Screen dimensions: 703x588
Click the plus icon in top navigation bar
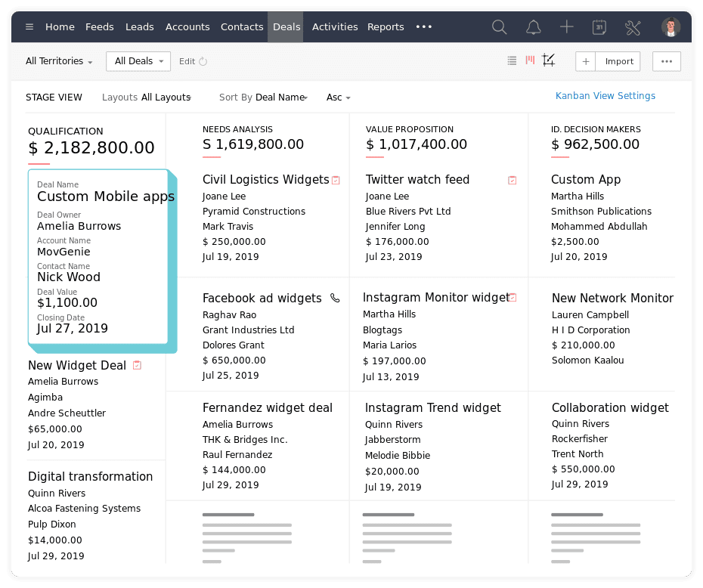(567, 27)
